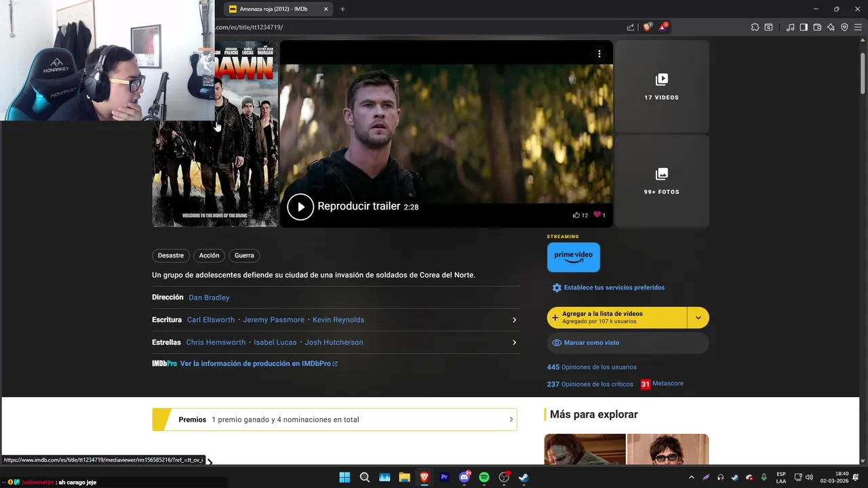This screenshot has width=868, height=488.
Task: Open the 17 Videos gallery tile
Action: tap(662, 86)
